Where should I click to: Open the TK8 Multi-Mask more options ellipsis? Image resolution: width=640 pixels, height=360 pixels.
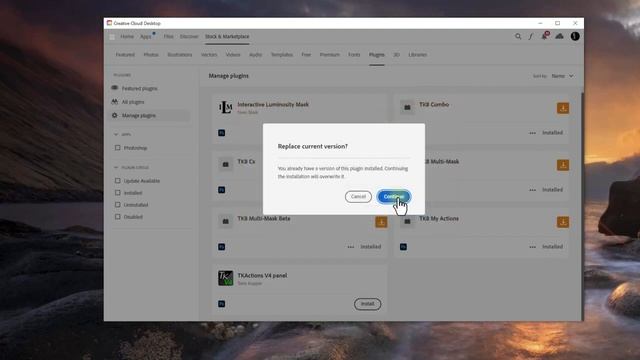pyautogui.click(x=532, y=190)
